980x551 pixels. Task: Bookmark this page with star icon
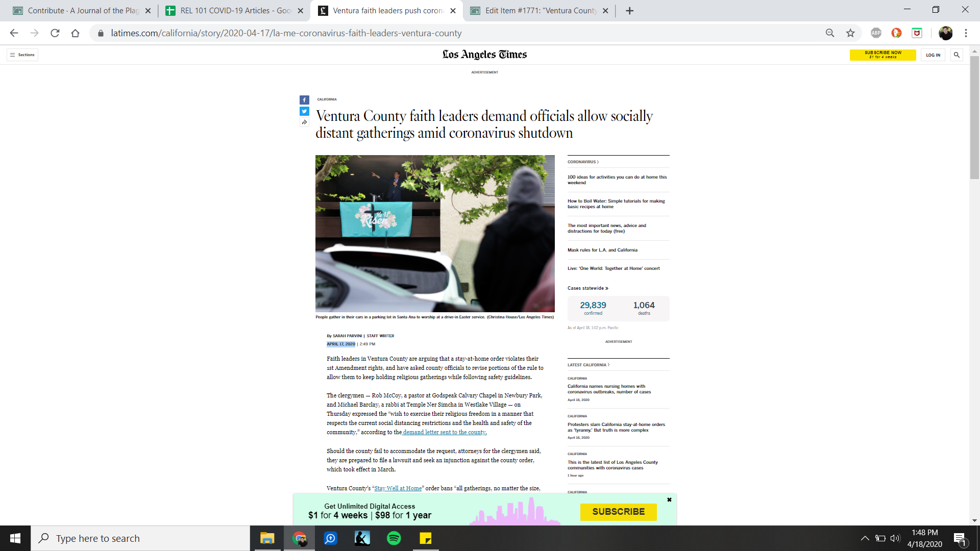point(850,33)
